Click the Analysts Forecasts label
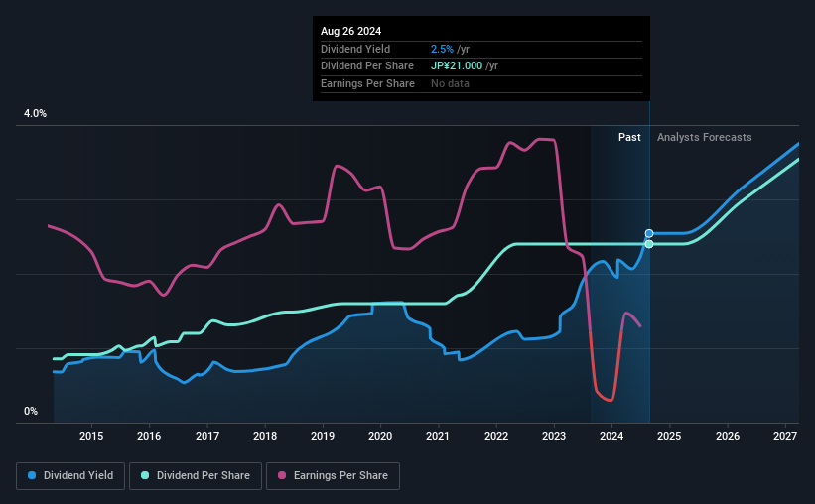The width and height of the screenshot is (815, 504). point(704,137)
